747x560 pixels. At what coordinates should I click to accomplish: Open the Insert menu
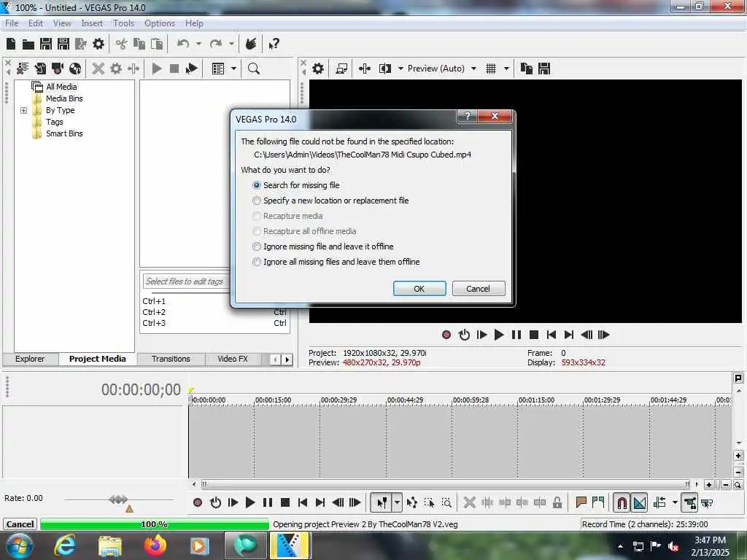[x=91, y=23]
